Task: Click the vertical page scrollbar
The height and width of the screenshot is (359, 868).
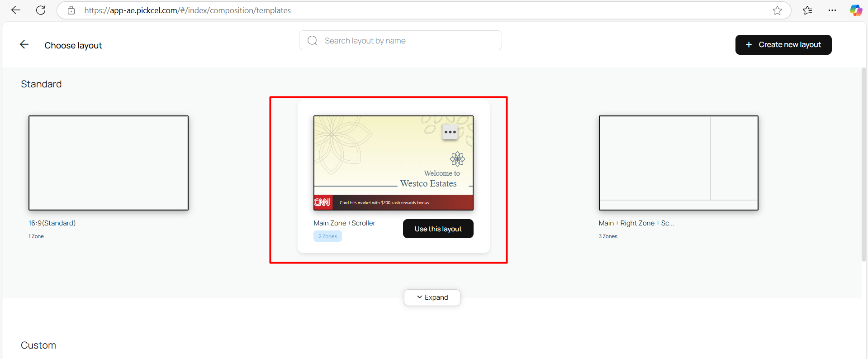Action: tap(863, 163)
